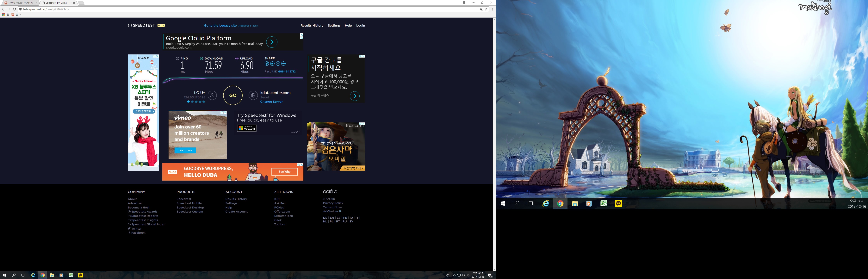868x279 pixels.
Task: Click the arrow button on Google Cloud Platform ad
Action: click(x=272, y=42)
